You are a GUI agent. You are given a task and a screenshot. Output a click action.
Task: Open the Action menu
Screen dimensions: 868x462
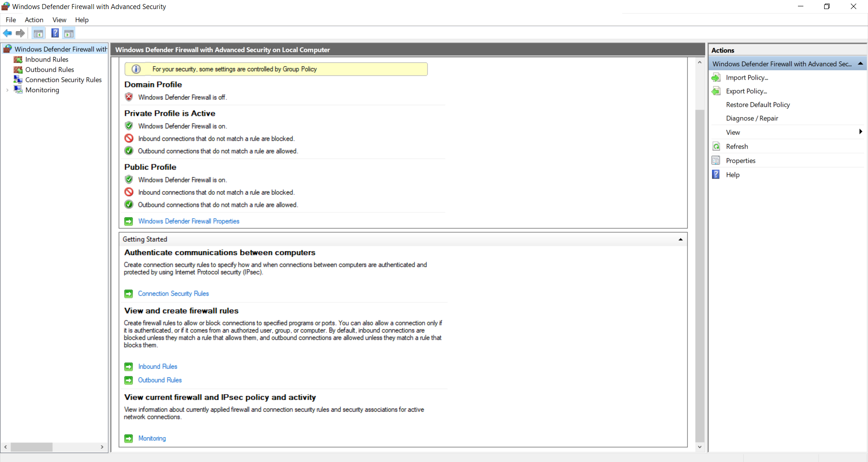[34, 20]
